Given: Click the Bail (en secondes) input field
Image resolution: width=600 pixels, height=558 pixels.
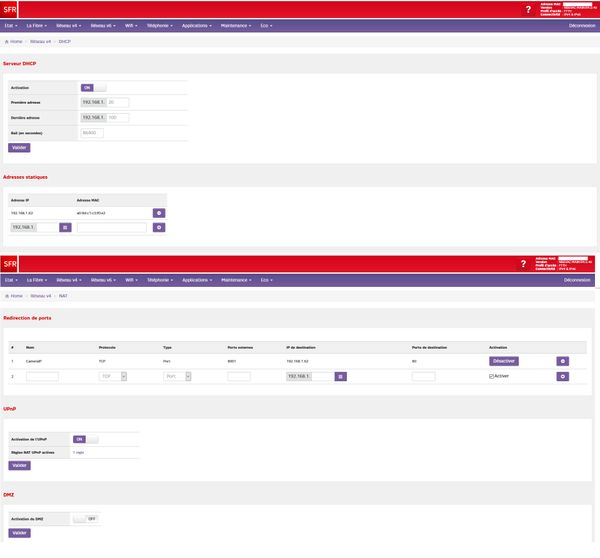Looking at the screenshot, I should (92, 132).
